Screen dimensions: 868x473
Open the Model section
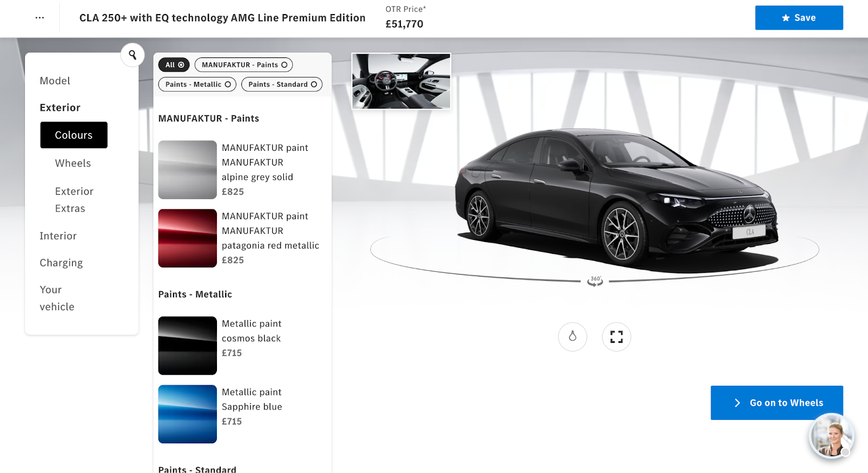tap(55, 81)
